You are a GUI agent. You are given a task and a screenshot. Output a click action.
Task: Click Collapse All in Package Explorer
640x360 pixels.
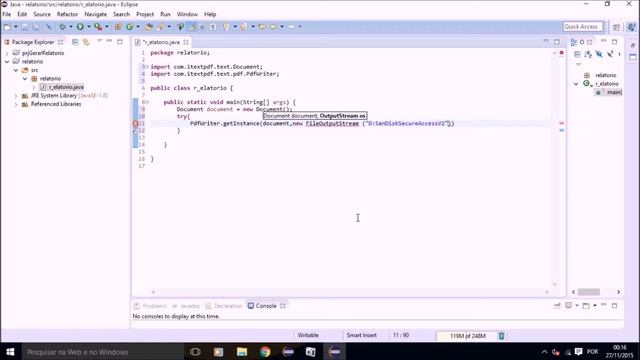(x=75, y=42)
